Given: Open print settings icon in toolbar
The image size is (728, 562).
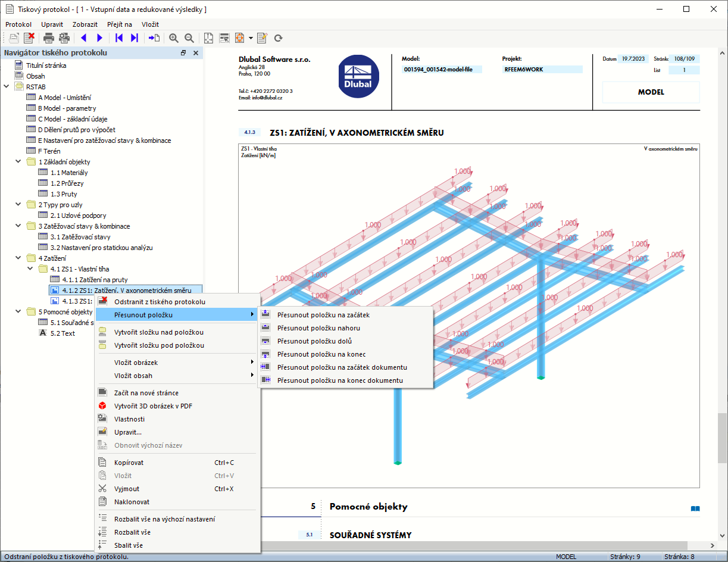Looking at the screenshot, I should point(64,38).
